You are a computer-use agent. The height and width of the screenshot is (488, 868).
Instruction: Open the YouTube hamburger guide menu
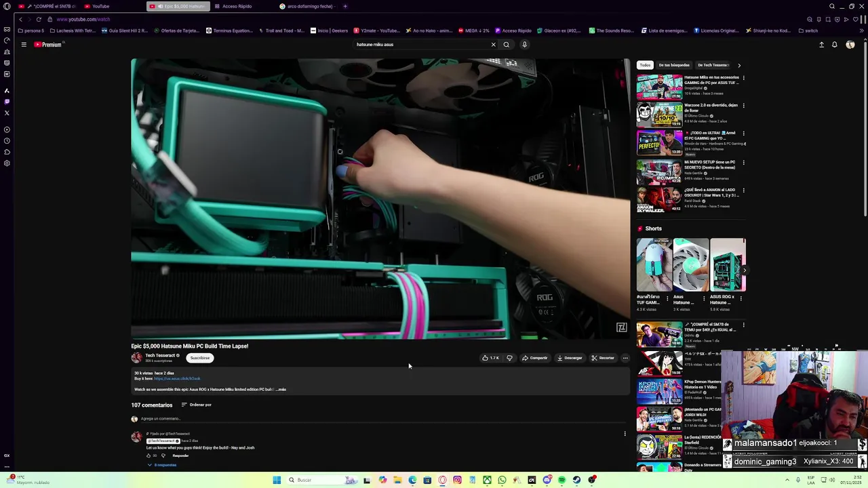(24, 45)
